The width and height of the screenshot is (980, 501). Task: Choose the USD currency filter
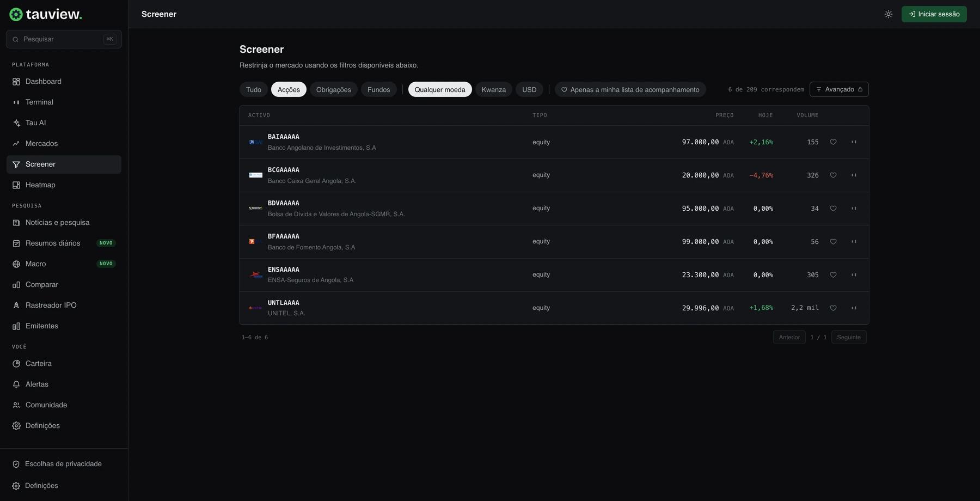pos(529,90)
